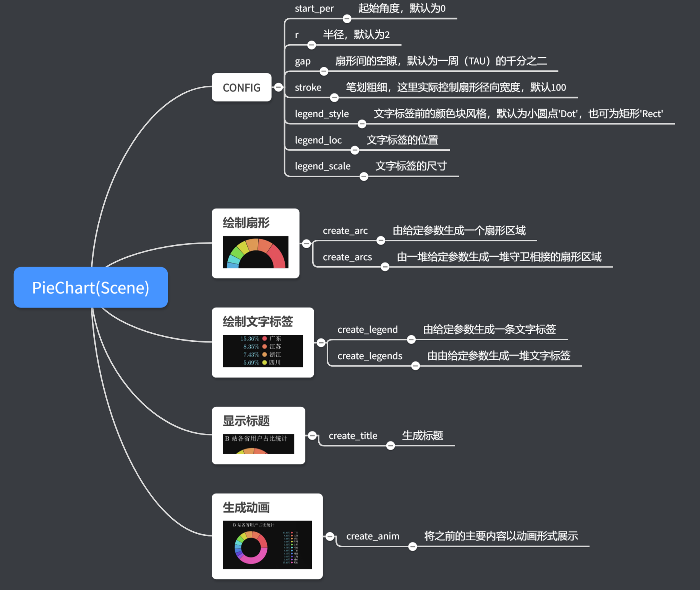Click the text 起始角度,默认为0
Image resolution: width=700 pixels, height=590 pixels.
[x=402, y=8]
